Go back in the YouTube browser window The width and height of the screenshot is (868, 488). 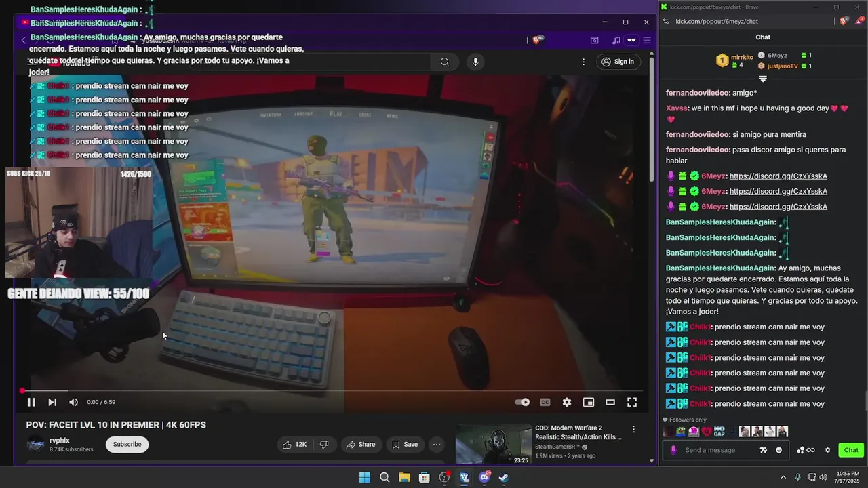24,40
